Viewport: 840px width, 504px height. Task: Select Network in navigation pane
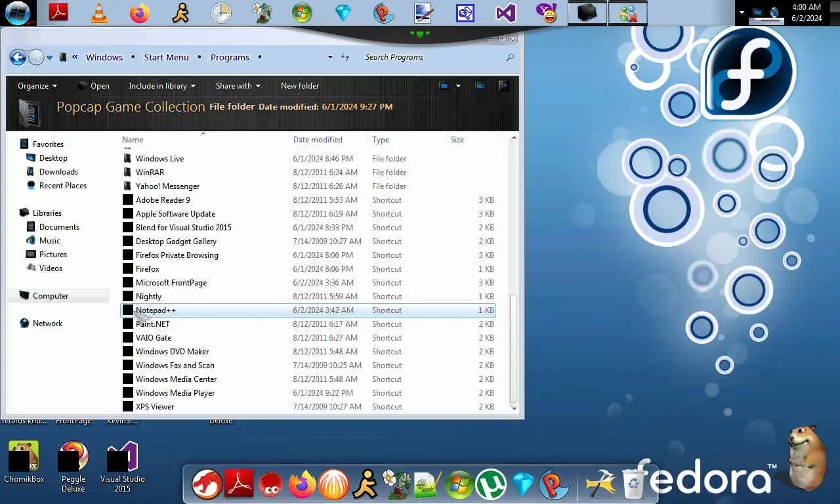click(47, 324)
